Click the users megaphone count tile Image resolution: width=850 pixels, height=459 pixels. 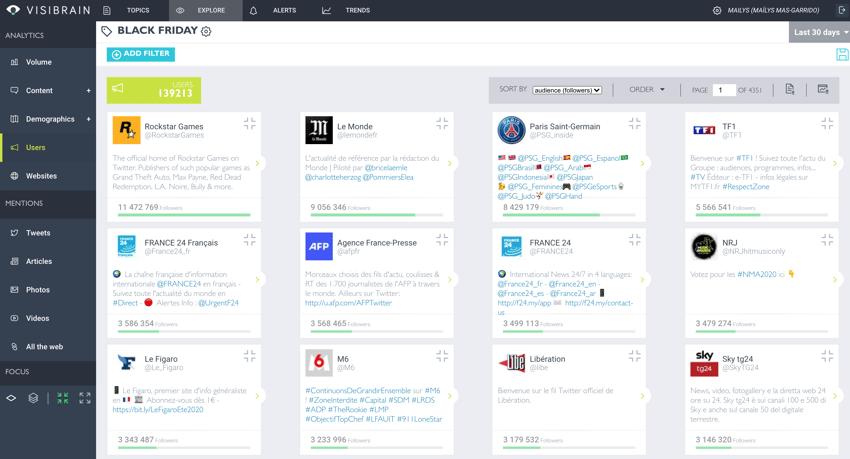point(154,90)
